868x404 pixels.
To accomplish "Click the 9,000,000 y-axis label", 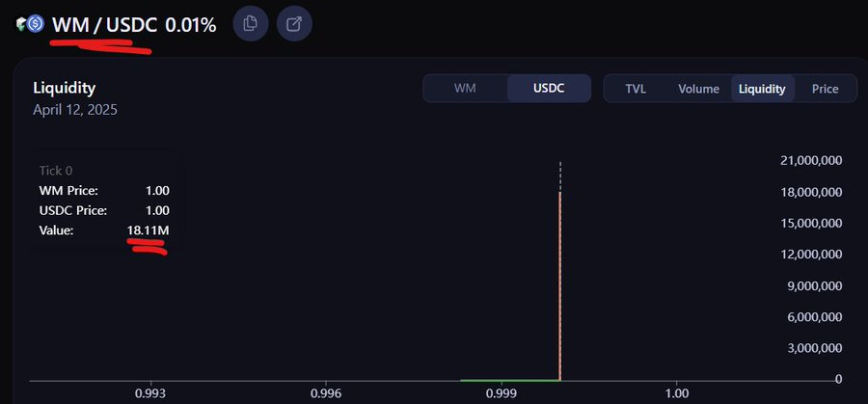I will (815, 285).
